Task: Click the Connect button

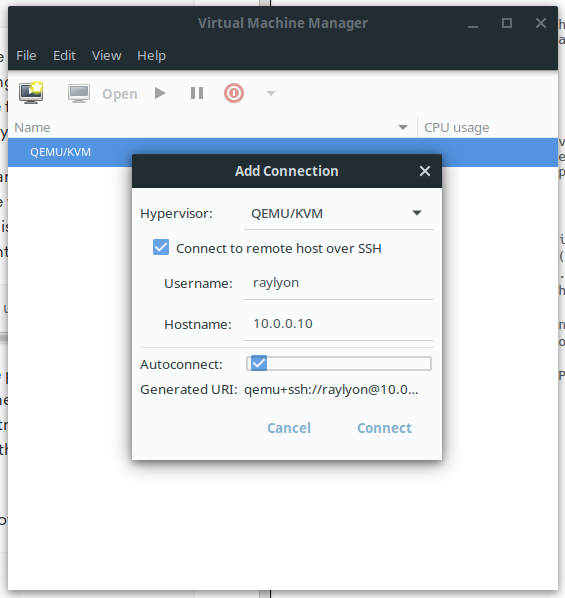Action: click(384, 428)
